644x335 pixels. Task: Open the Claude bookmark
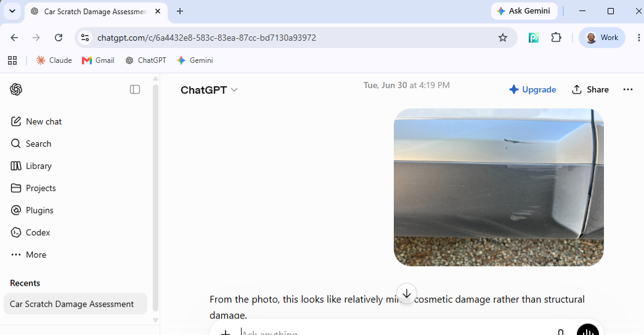(x=54, y=60)
